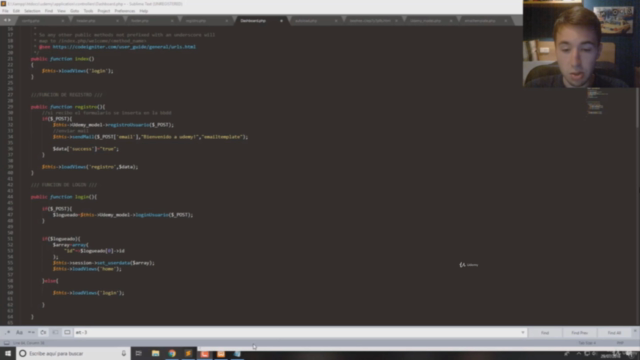Open the Help menu

pos(144,11)
